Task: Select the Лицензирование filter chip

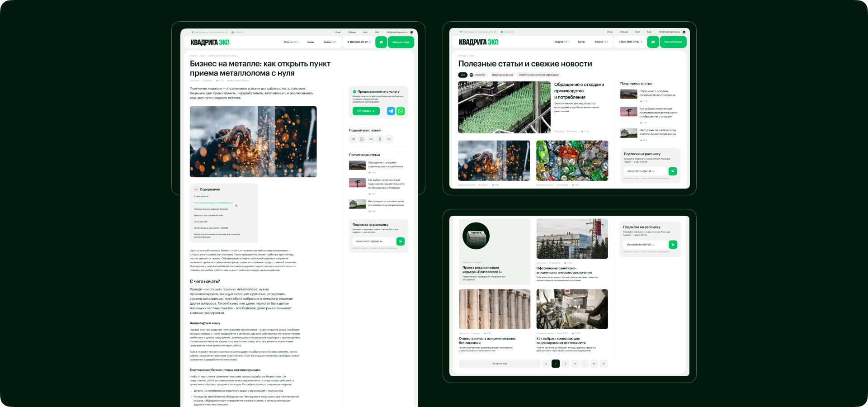Action: click(502, 75)
